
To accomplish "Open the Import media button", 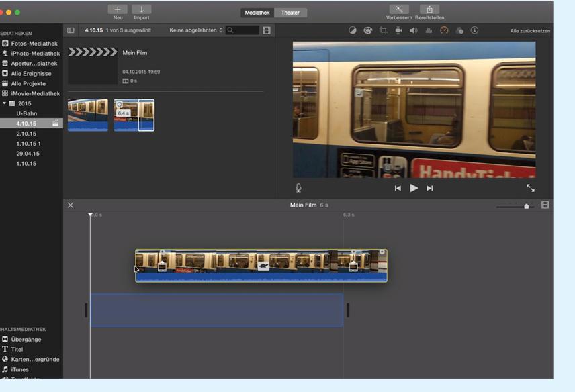I will tap(141, 9).
